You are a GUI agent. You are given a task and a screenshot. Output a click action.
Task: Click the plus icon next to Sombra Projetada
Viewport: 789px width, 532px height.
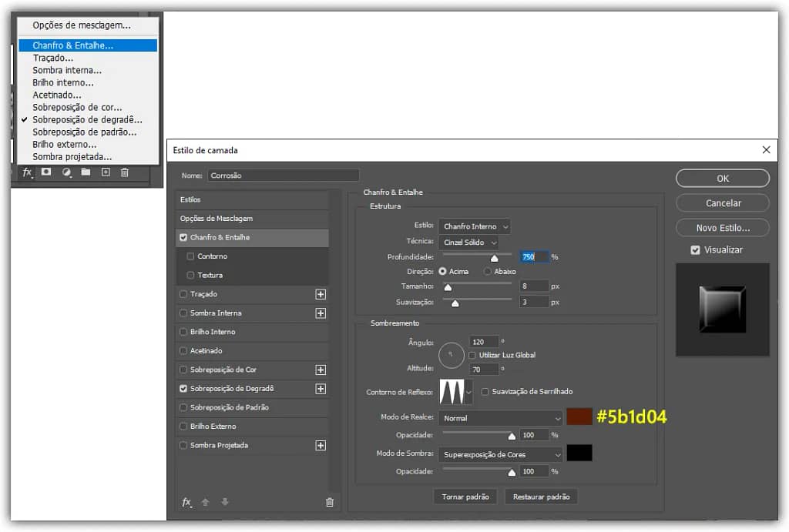321,446
